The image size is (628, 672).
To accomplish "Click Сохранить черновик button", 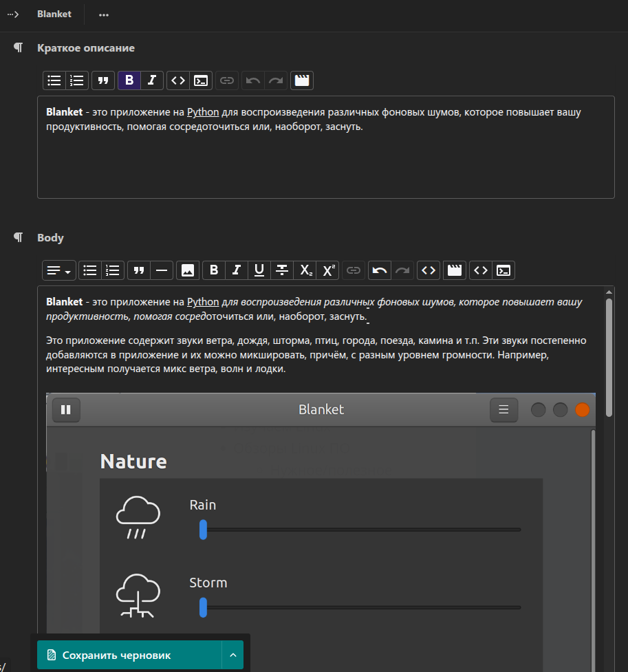I will (129, 655).
